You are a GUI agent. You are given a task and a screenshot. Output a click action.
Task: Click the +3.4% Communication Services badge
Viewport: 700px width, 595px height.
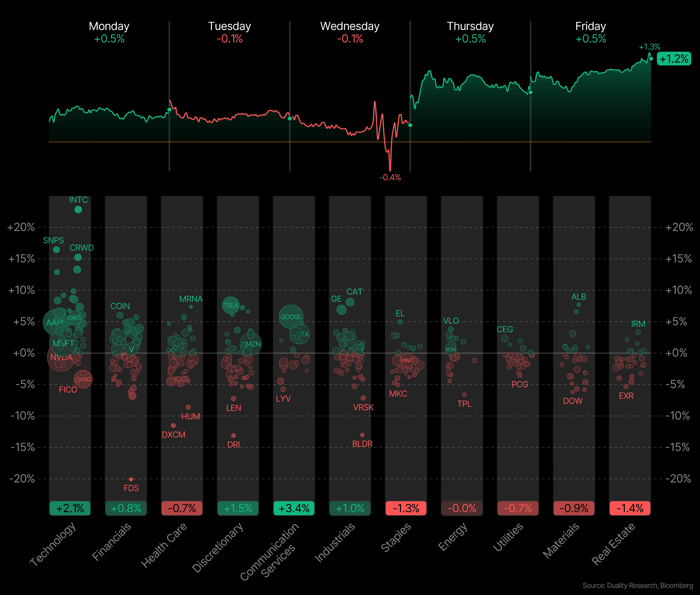click(x=294, y=508)
